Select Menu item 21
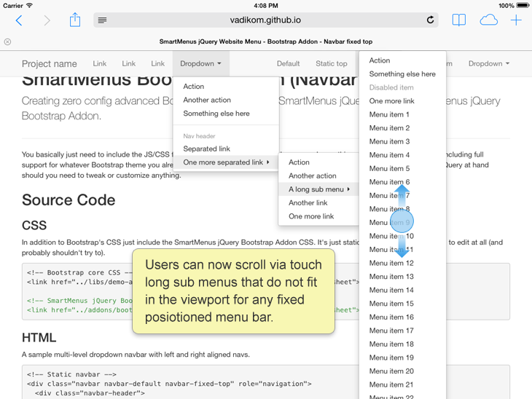532x399 pixels. tap(402, 384)
